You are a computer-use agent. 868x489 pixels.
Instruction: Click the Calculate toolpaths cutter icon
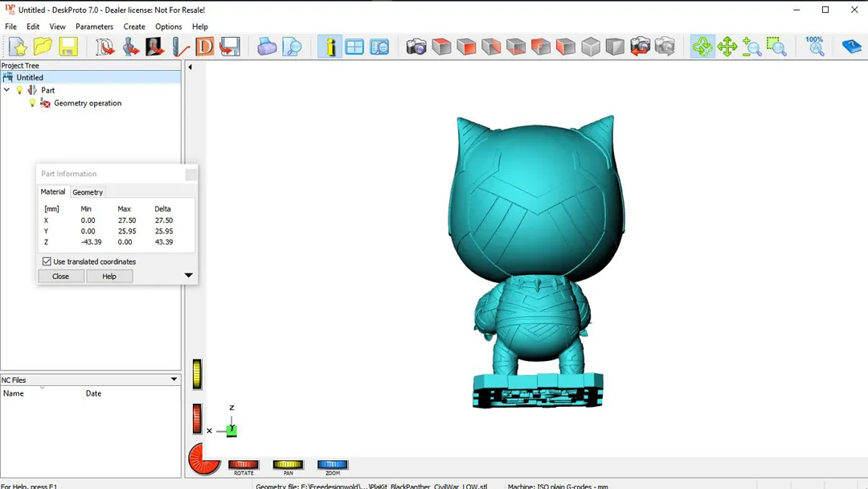coord(180,47)
